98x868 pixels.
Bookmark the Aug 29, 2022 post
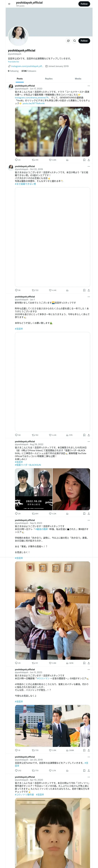84,514
